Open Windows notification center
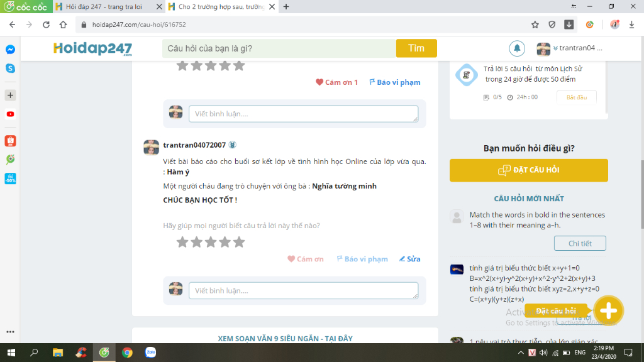Screen dimensions: 644x362 [x=628, y=353]
